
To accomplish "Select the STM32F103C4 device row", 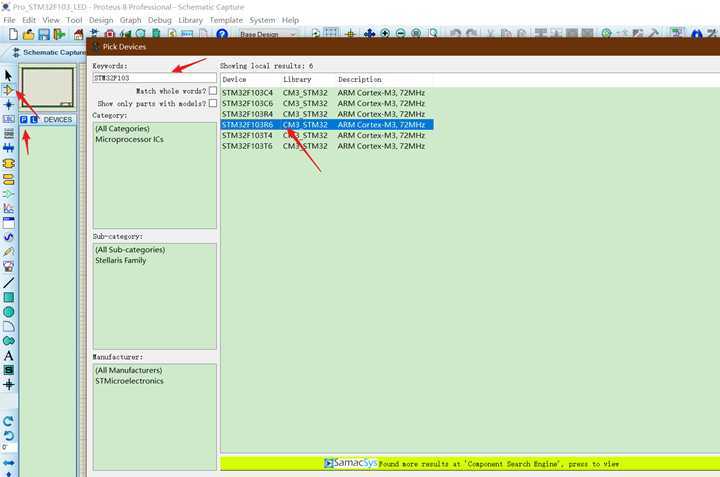I will [327, 93].
